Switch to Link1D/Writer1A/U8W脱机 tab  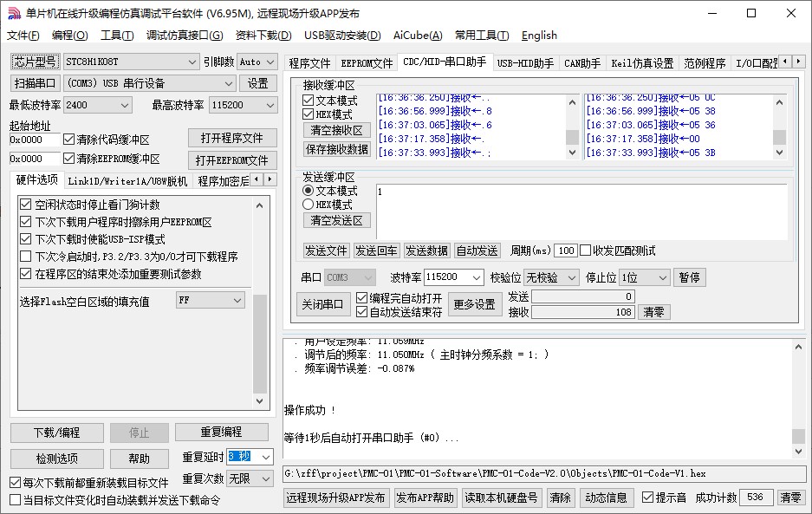(127, 181)
